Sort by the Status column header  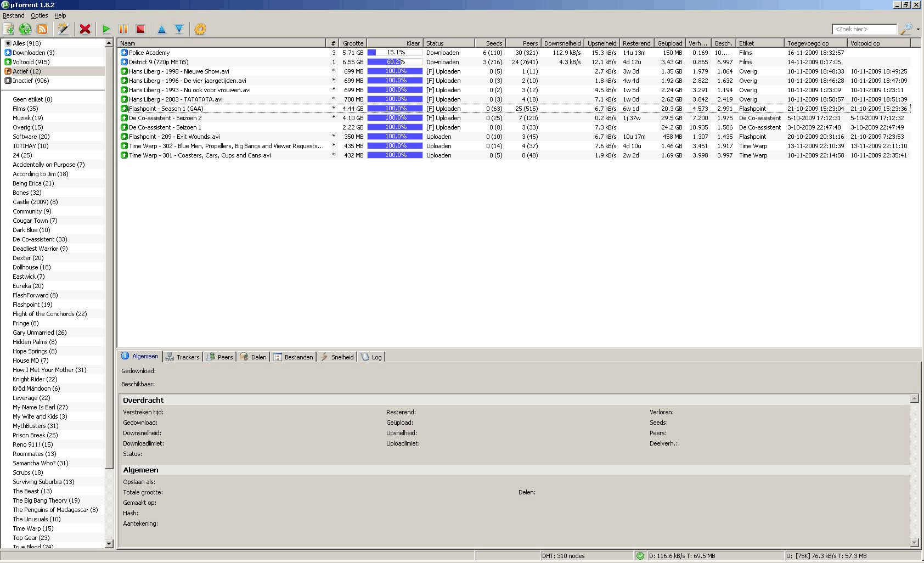(x=449, y=43)
